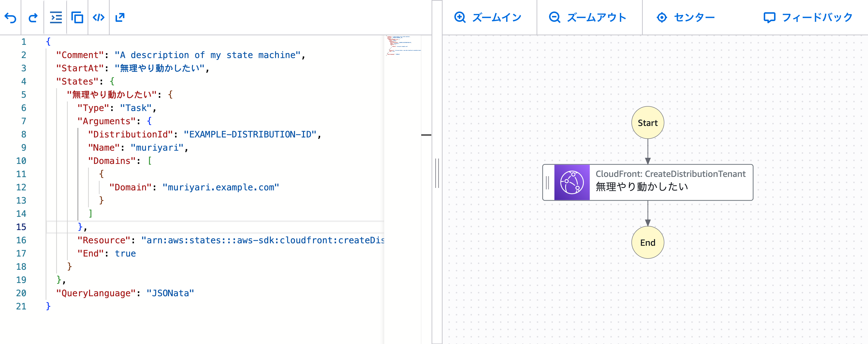Image resolution: width=868 pixels, height=344 pixels.
Task: Select the CreateDistributionTenant task state
Action: click(670, 182)
